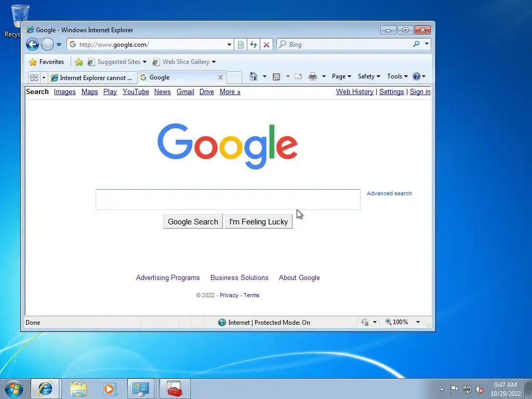The width and height of the screenshot is (532, 399).
Task: Click the Sign in link
Action: click(x=420, y=92)
